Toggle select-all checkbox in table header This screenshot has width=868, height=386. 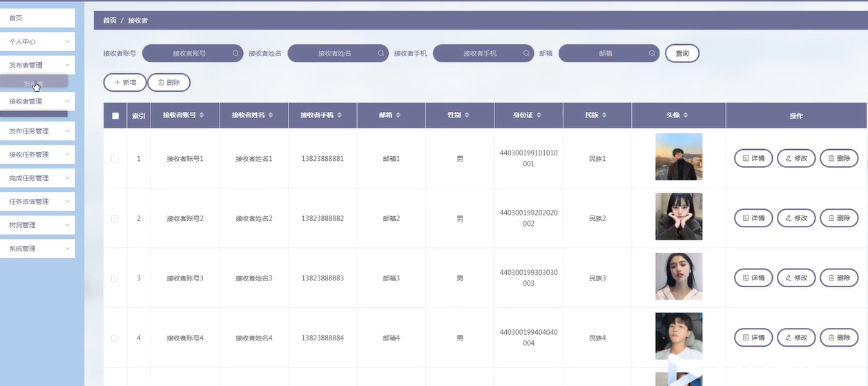pos(115,116)
